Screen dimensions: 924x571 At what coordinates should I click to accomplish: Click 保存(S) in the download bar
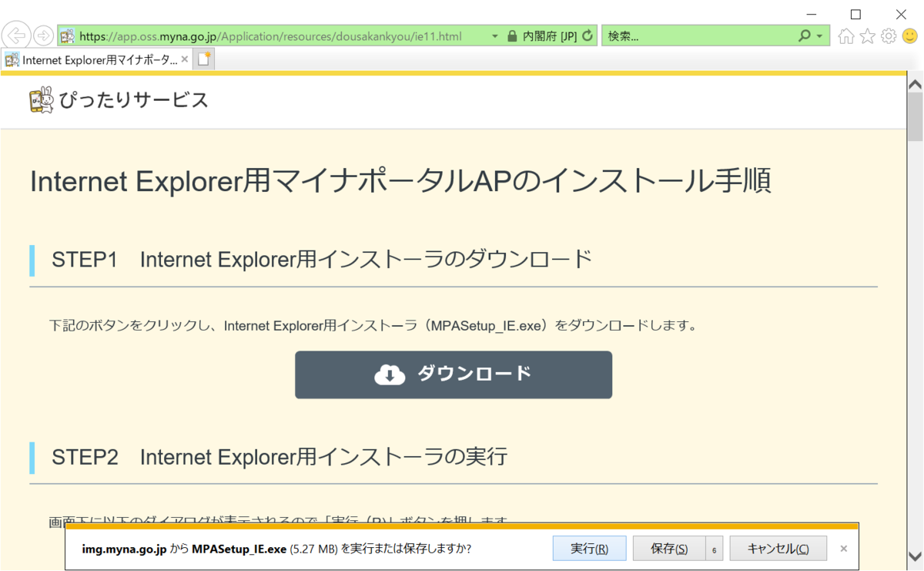tap(669, 549)
